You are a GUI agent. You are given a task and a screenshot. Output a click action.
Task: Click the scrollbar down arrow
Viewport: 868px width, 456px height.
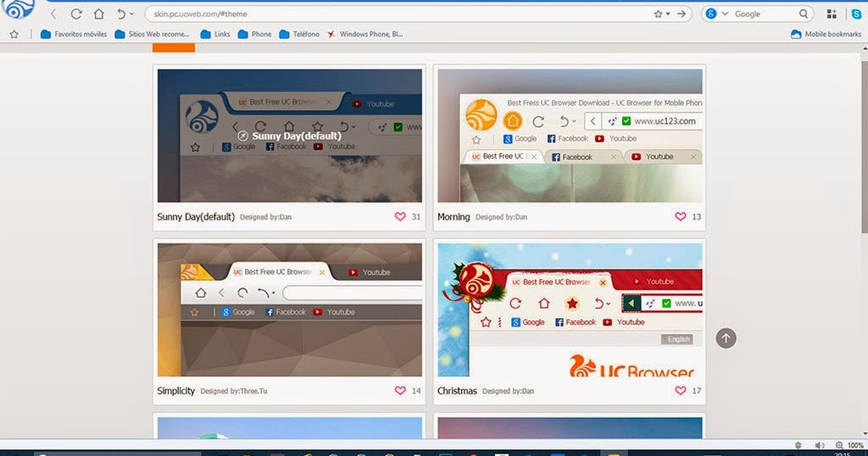(864, 435)
